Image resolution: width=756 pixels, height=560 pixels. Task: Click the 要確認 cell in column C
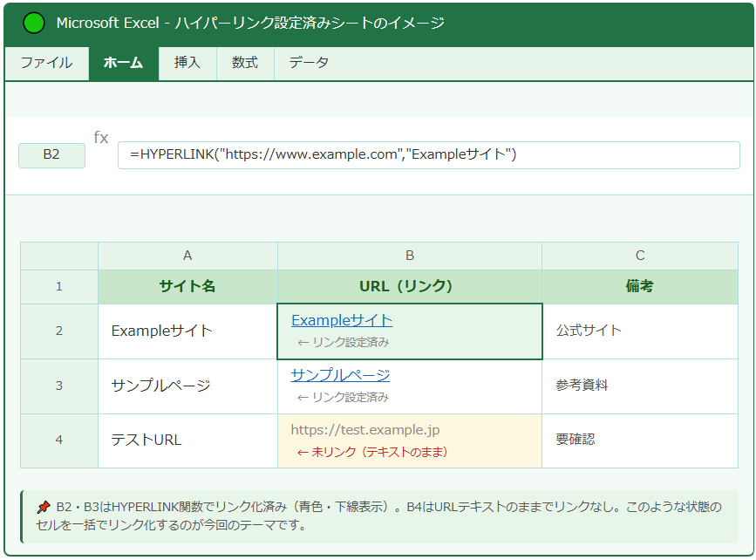pos(639,440)
